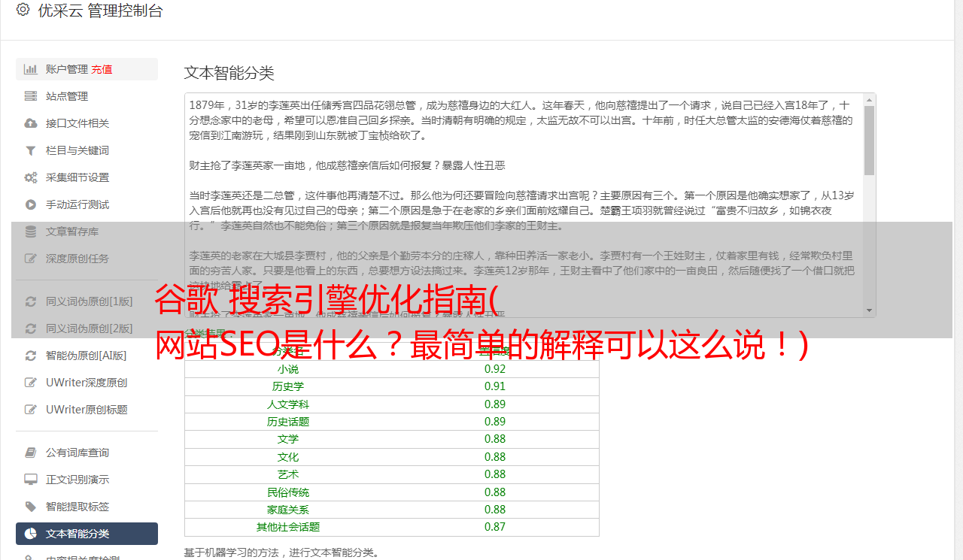The image size is (963, 560).
Task: Open the 栏目与关键词 menu item
Action: click(x=87, y=150)
